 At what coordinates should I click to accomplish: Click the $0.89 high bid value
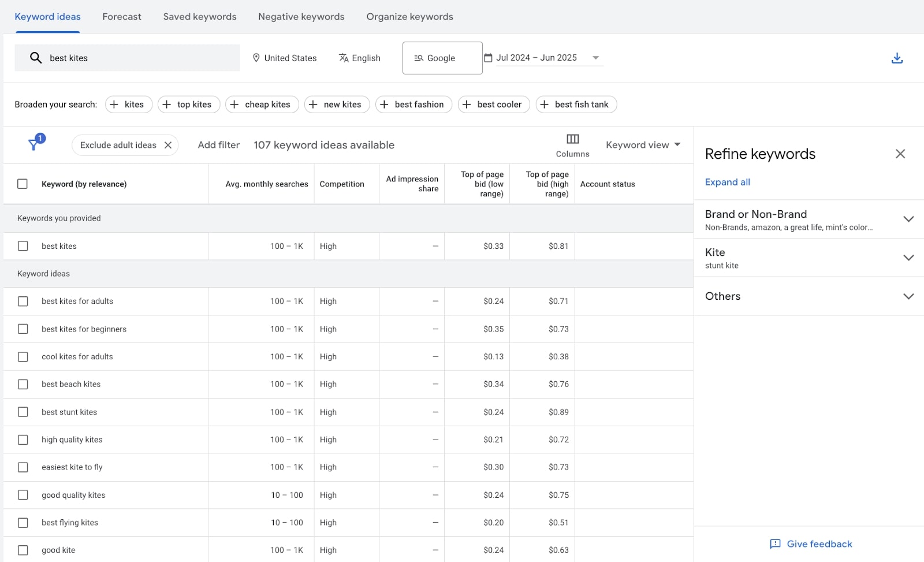coord(558,412)
